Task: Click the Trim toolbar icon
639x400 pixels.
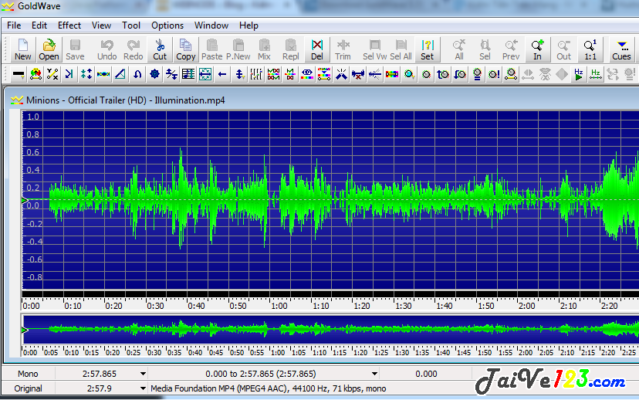Action: pos(343,50)
